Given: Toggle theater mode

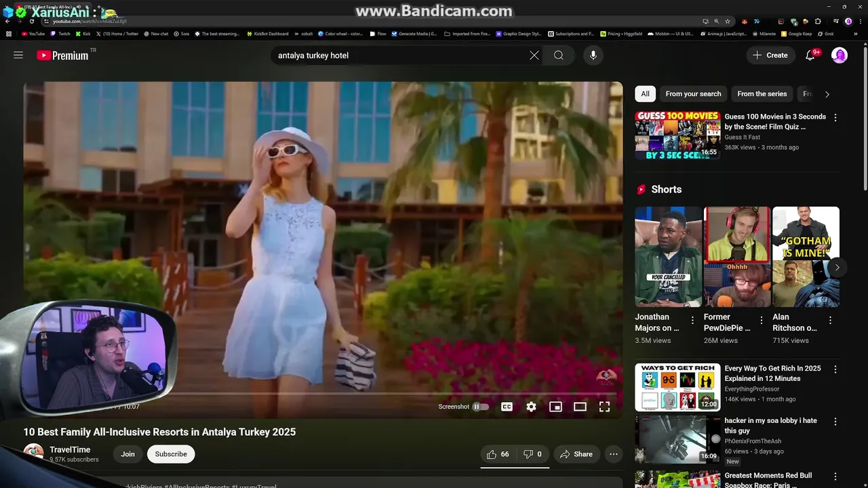Looking at the screenshot, I should pos(580,407).
